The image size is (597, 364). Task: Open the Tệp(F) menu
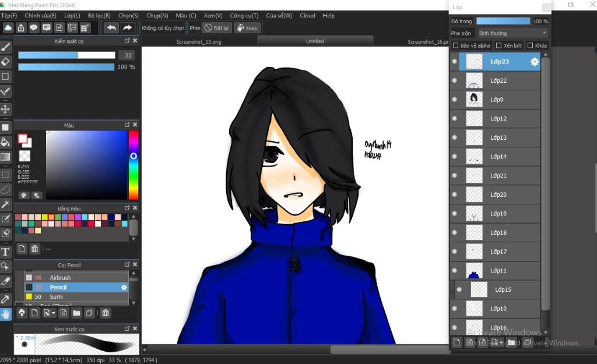point(9,16)
